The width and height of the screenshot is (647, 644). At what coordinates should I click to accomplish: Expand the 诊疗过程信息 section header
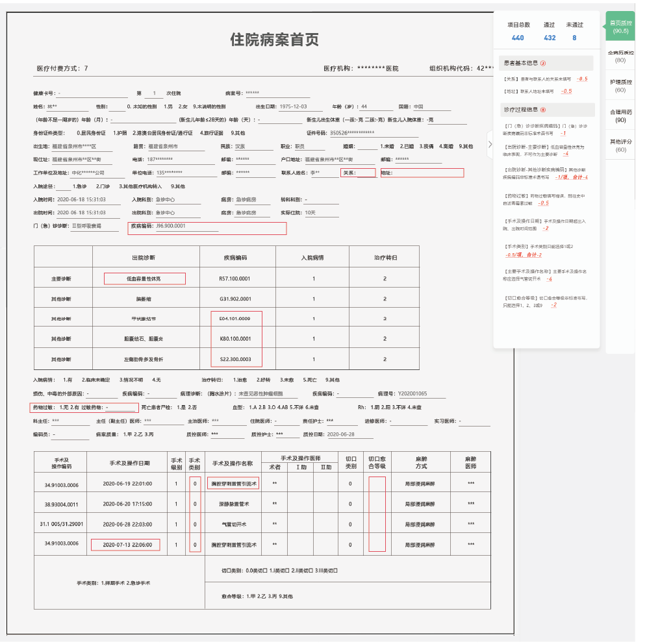[547, 110]
